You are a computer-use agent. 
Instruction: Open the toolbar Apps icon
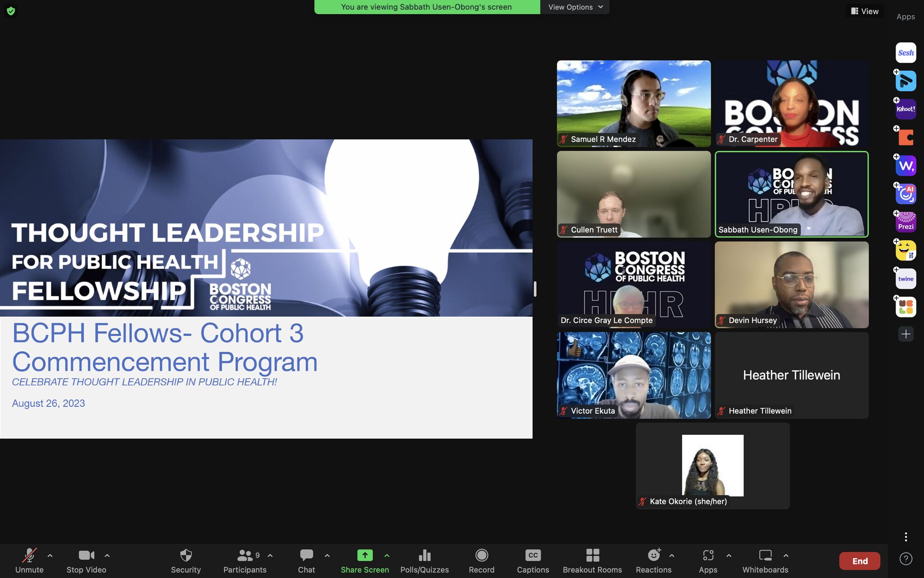point(708,561)
